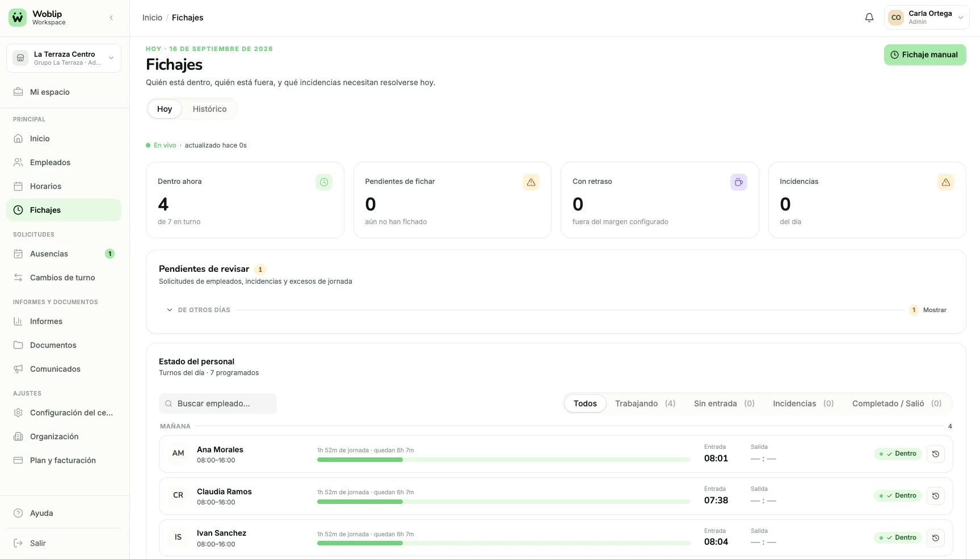
Task: Select the Todos filter
Action: pos(585,404)
